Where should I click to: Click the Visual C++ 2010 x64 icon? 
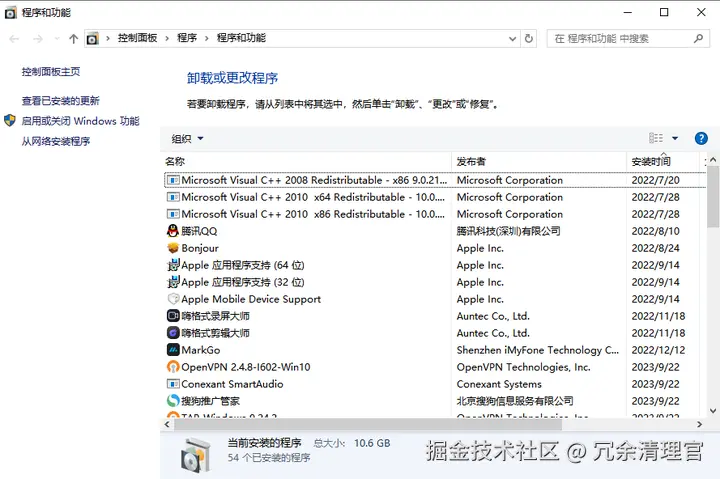173,197
